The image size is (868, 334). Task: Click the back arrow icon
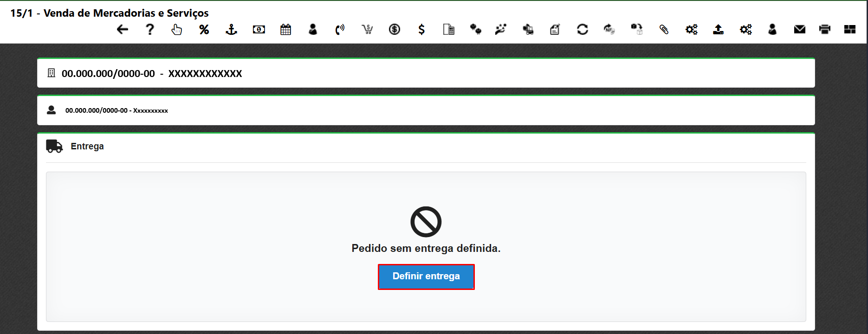(123, 30)
